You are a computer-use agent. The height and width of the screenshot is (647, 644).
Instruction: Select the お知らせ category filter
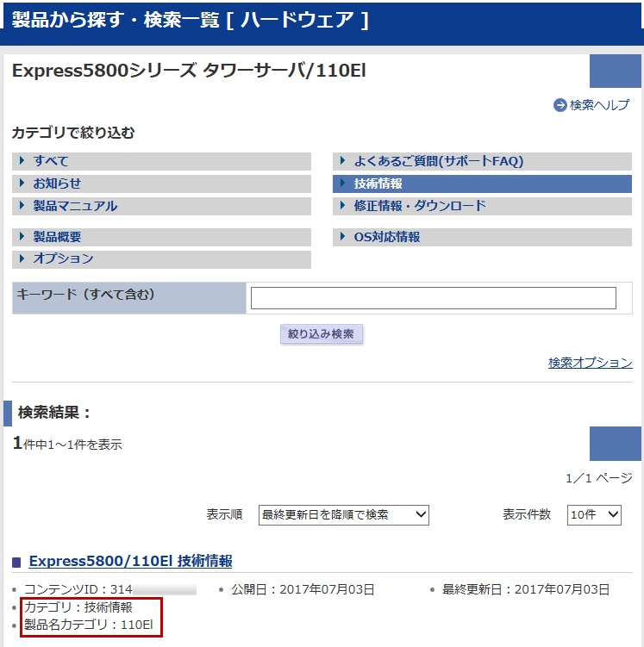point(161,184)
